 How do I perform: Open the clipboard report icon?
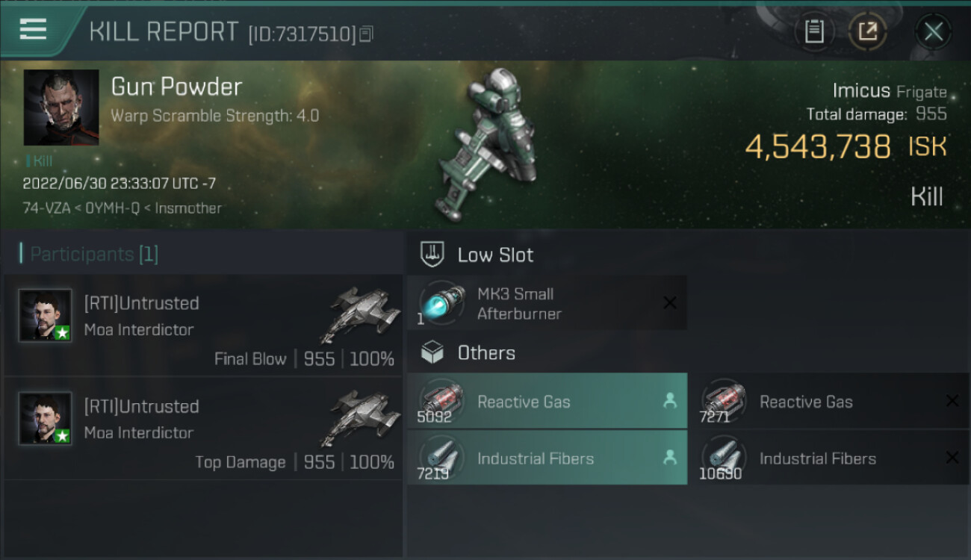(814, 31)
